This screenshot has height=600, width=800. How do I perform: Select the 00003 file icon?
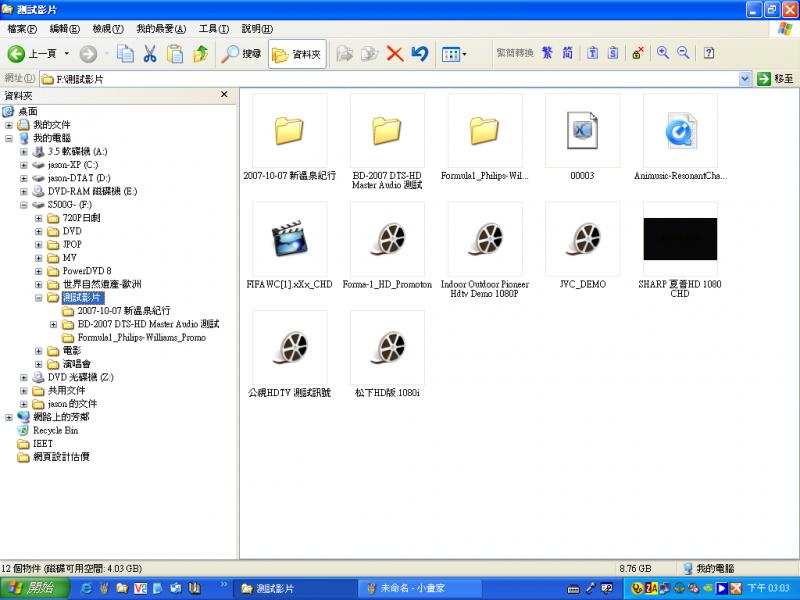click(582, 131)
